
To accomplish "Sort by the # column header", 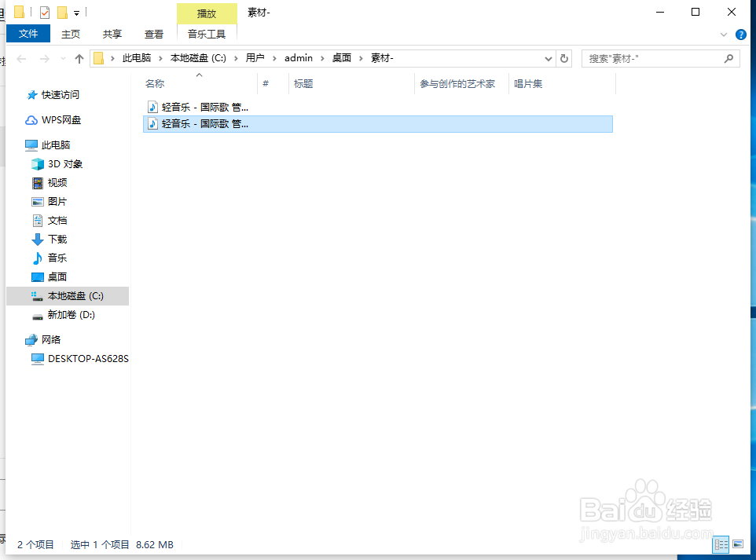I will click(265, 84).
